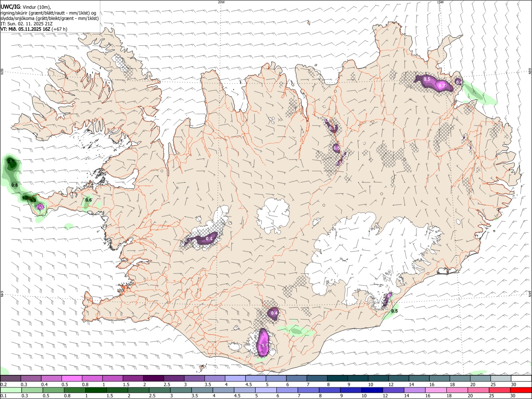This screenshot has height=399, width=532.
Task: Click the 'rigning/skúrir' legend description line
Action: tap(48, 13)
